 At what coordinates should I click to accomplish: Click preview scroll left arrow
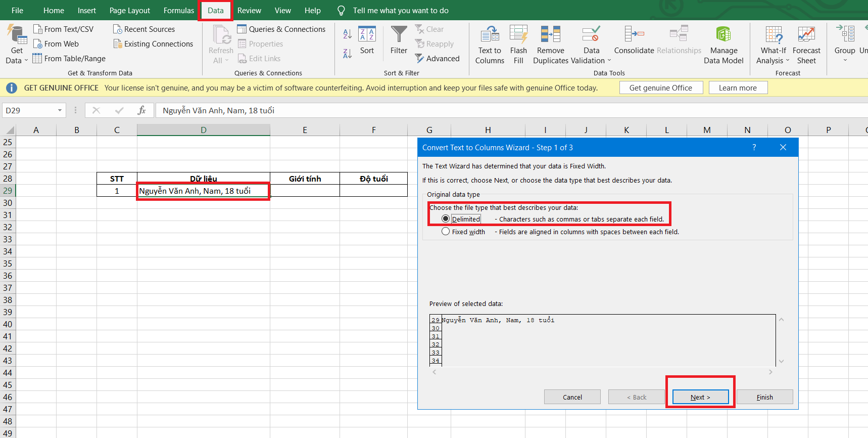[x=434, y=372]
